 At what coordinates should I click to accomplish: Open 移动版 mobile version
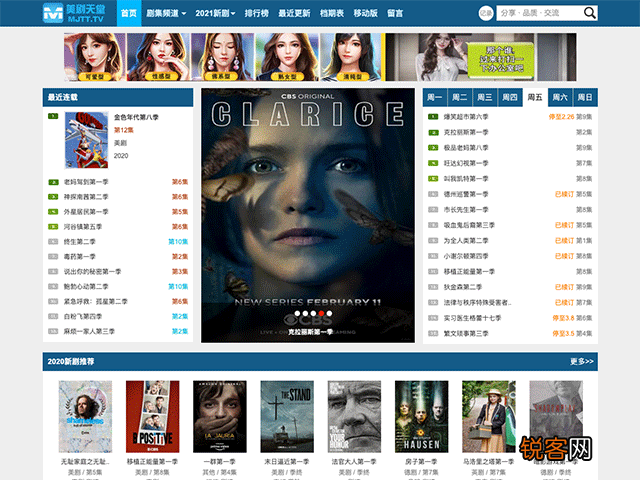coord(365,13)
